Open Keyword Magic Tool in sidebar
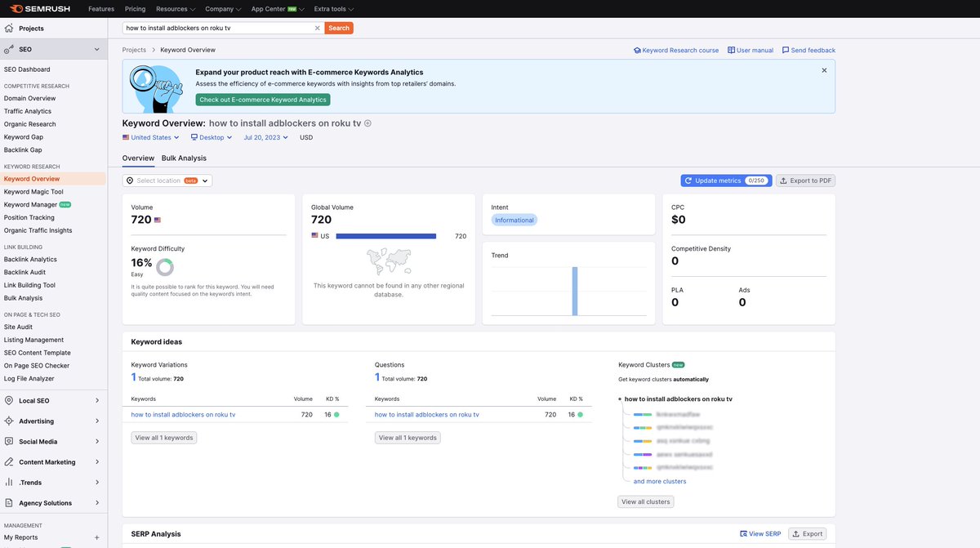The height and width of the screenshot is (548, 980). (33, 192)
